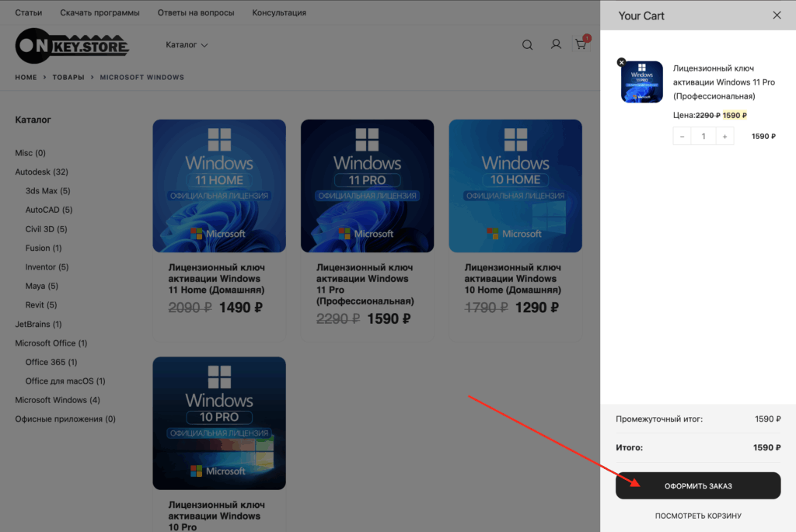Open the Статьи menu item

pos(29,12)
